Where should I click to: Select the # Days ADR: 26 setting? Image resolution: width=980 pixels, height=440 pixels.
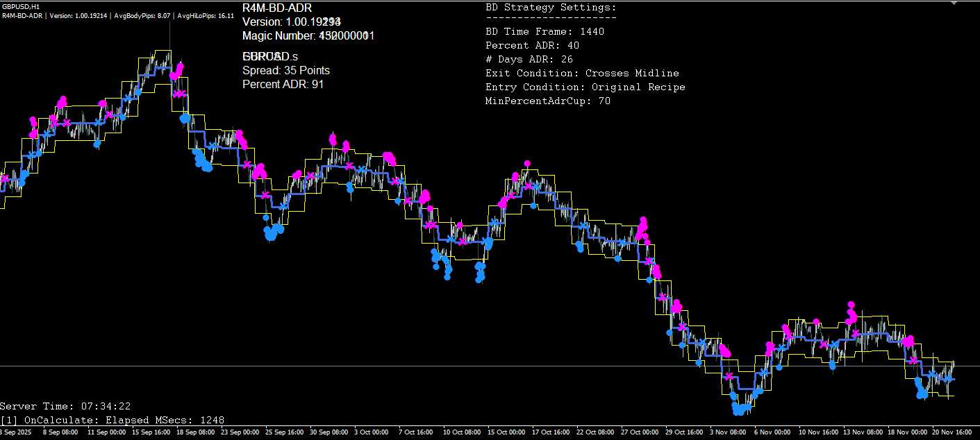pyautogui.click(x=529, y=59)
